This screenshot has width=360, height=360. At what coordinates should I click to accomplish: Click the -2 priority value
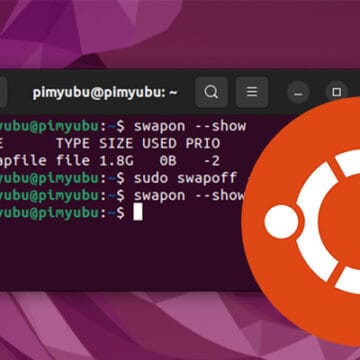(x=211, y=161)
